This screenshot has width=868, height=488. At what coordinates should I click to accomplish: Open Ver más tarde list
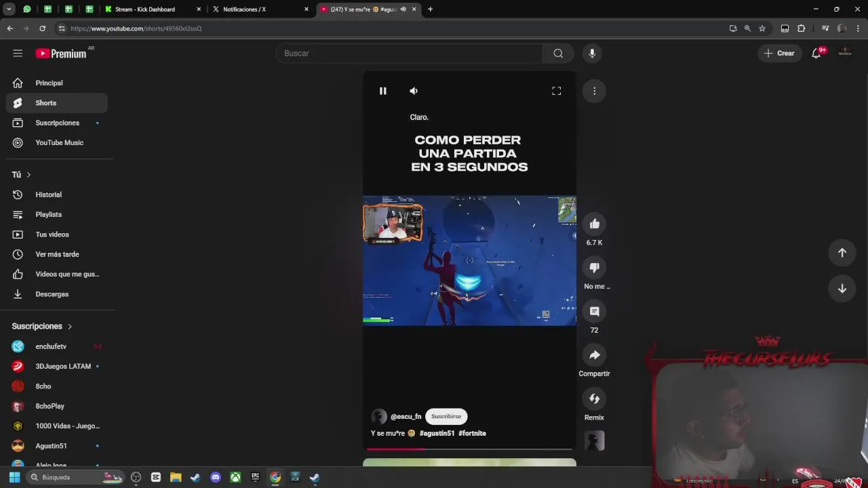57,254
